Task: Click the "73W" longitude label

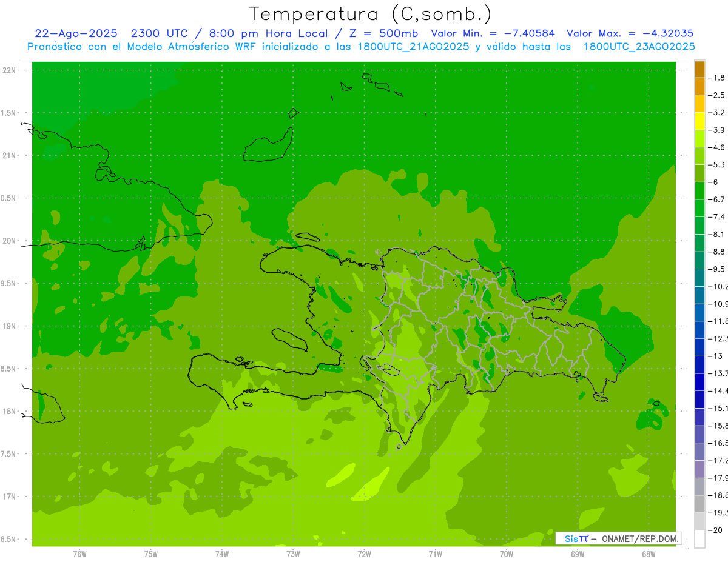Action: pos(292,554)
